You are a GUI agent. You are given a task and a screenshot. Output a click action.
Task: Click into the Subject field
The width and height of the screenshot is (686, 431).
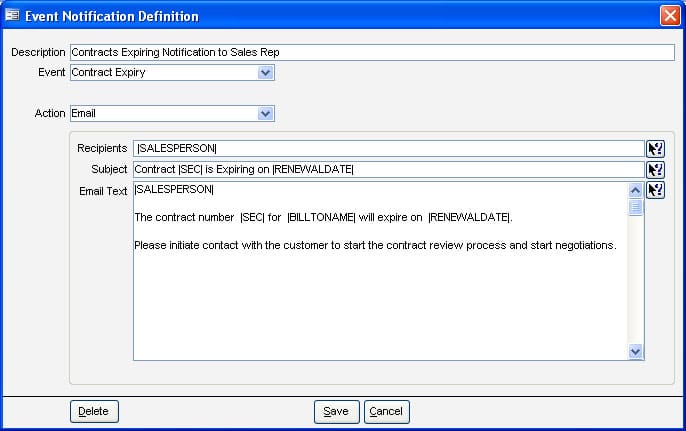point(388,170)
